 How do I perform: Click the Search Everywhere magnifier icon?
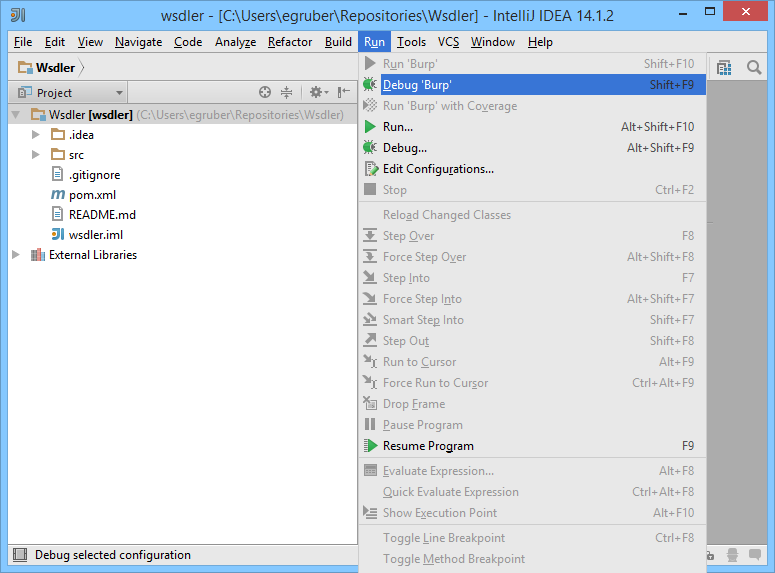[754, 68]
